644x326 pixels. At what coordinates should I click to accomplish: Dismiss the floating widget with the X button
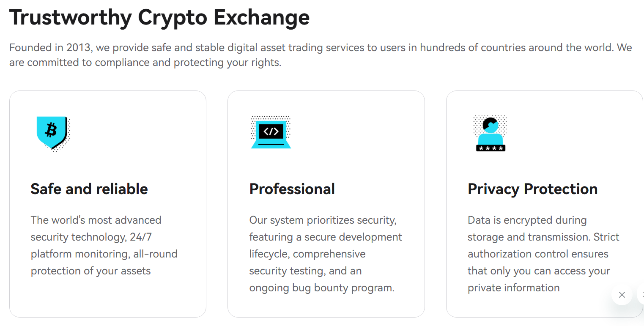tap(622, 295)
